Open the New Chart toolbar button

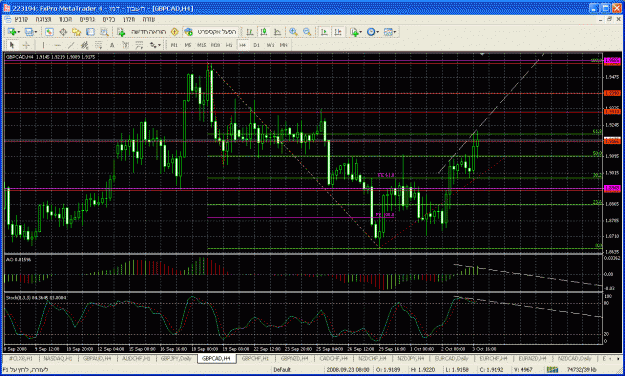tap(11, 32)
